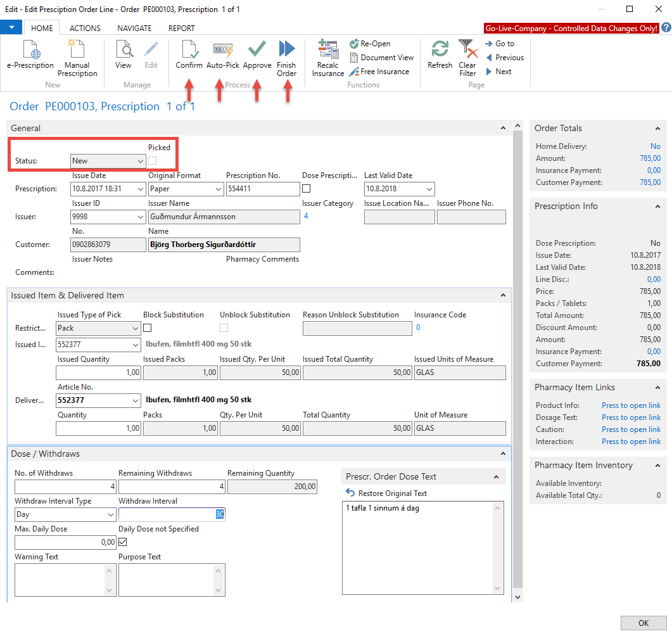
Task: Click the Prescription No. input field
Action: tap(262, 189)
